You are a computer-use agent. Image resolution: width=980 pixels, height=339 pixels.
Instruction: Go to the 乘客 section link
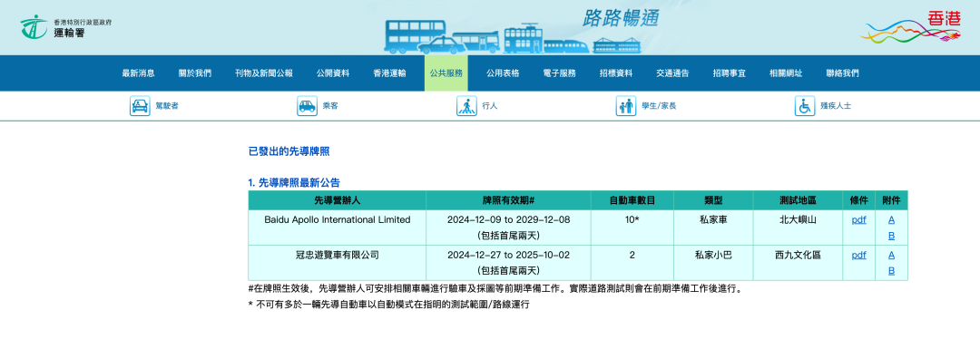330,106
